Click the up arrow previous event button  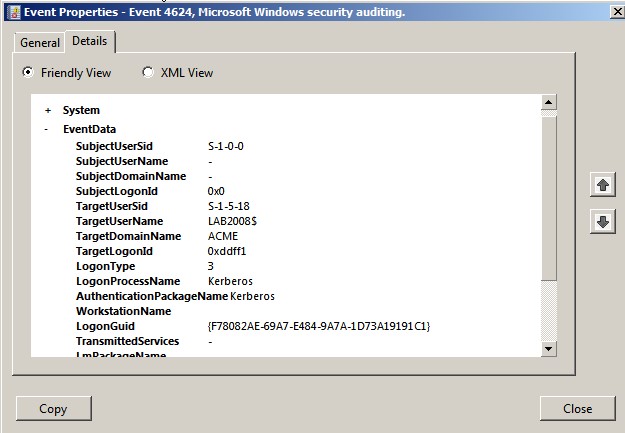602,185
